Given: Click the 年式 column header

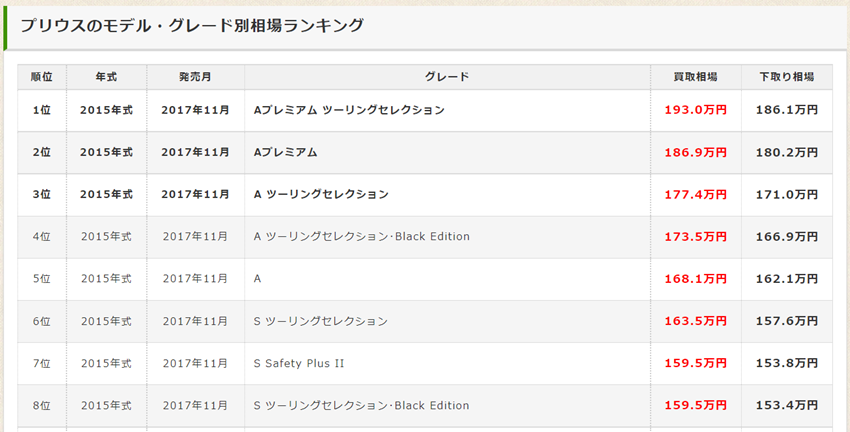Looking at the screenshot, I should [106, 77].
